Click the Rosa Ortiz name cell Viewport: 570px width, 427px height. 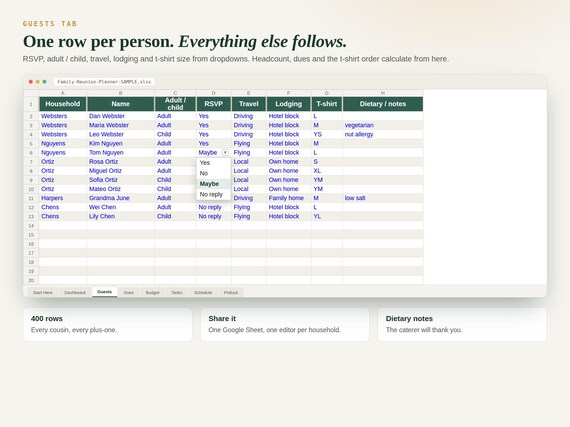[121, 162]
